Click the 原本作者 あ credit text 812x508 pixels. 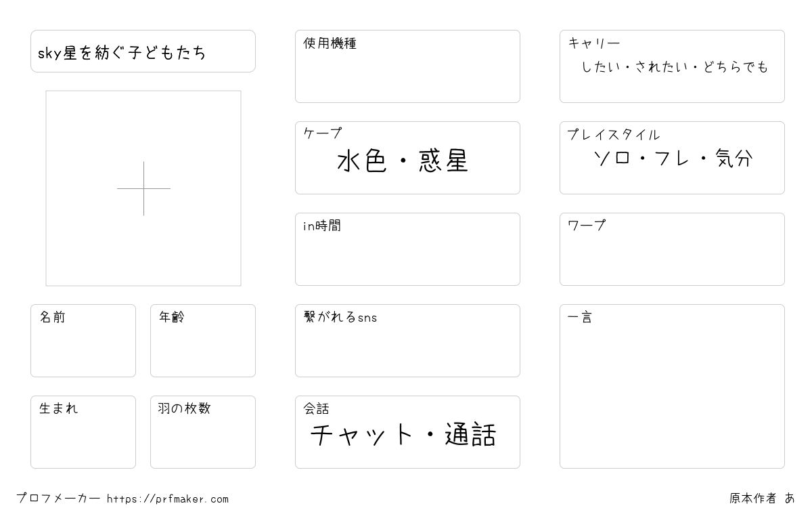click(x=762, y=499)
